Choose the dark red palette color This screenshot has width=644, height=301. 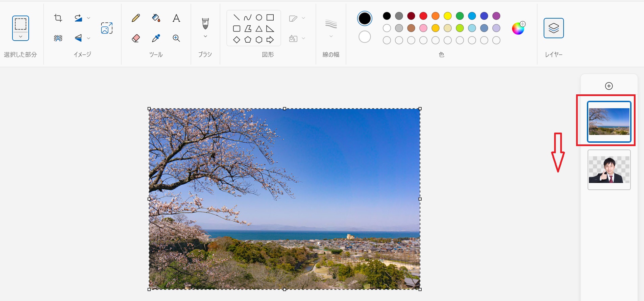tap(411, 16)
